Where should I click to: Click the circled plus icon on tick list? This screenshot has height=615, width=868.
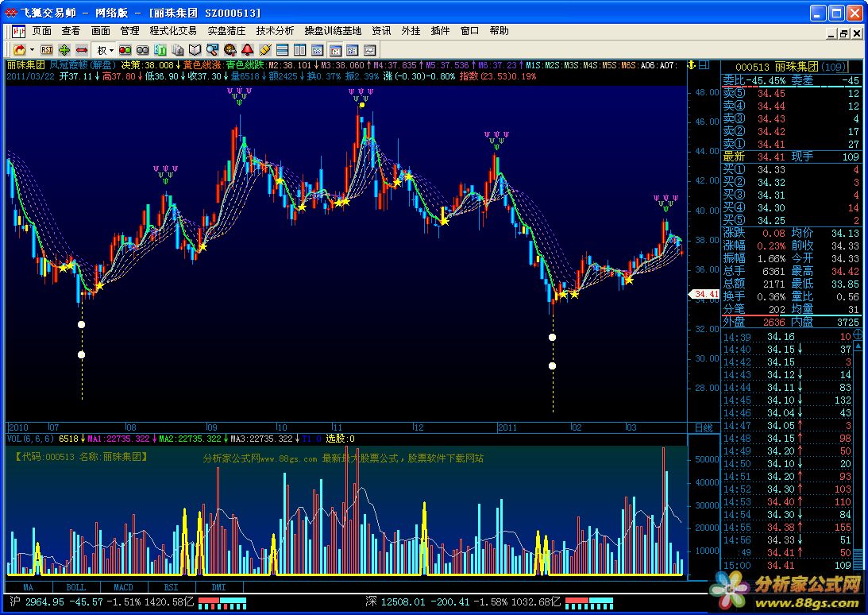coord(858,334)
